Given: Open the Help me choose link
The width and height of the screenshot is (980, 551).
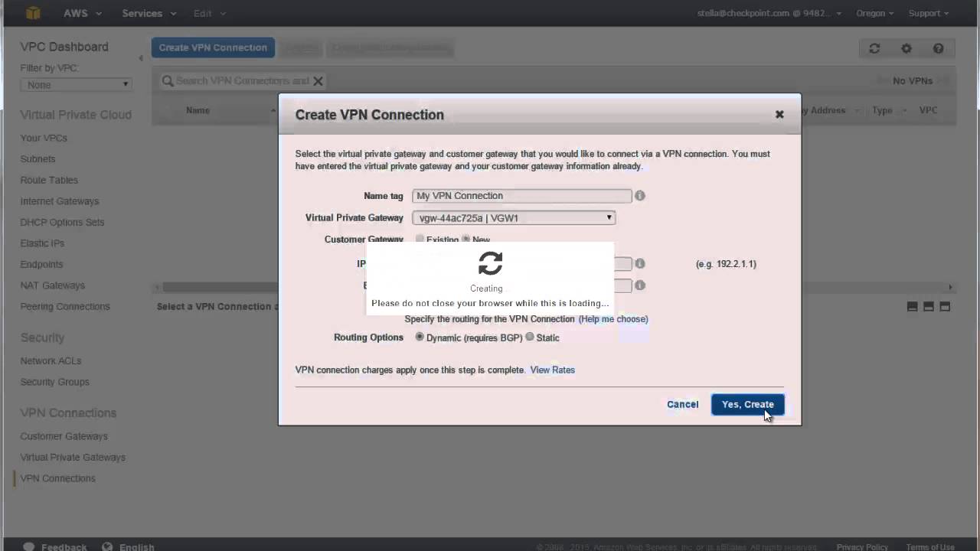Looking at the screenshot, I should (x=613, y=319).
